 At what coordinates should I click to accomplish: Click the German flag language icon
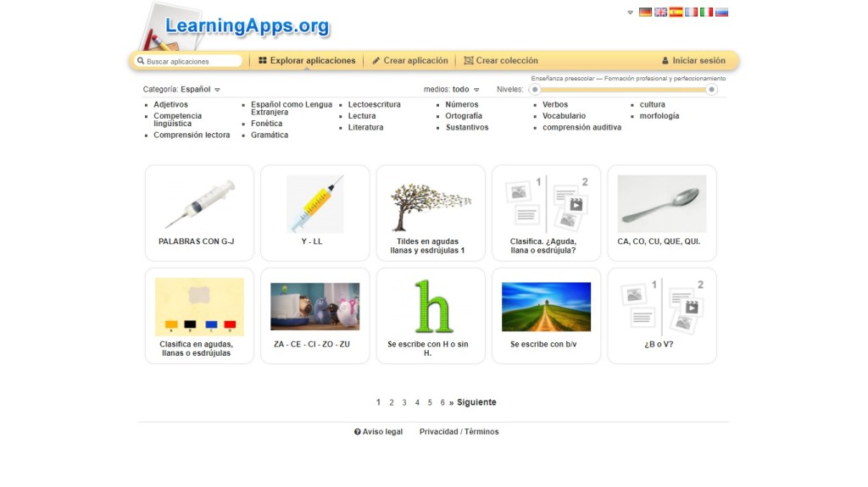click(645, 13)
